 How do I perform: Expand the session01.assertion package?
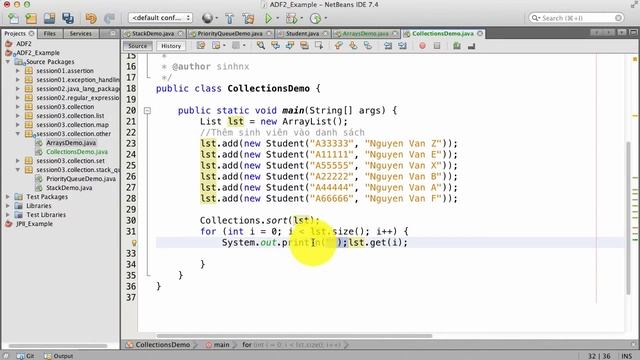18,71
